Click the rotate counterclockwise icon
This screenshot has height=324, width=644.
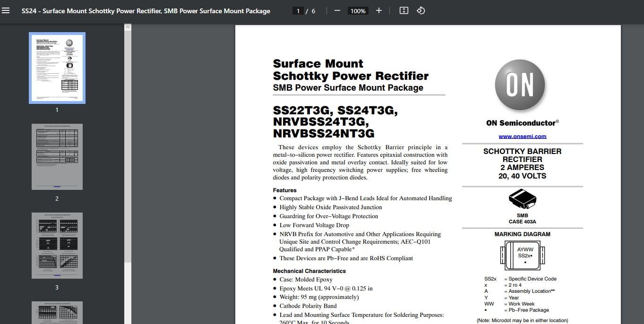tap(421, 10)
